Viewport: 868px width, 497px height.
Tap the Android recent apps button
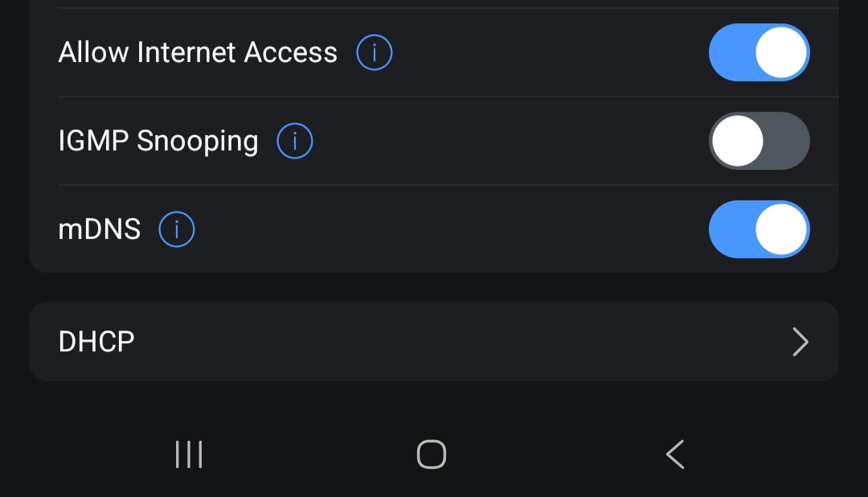click(x=189, y=454)
